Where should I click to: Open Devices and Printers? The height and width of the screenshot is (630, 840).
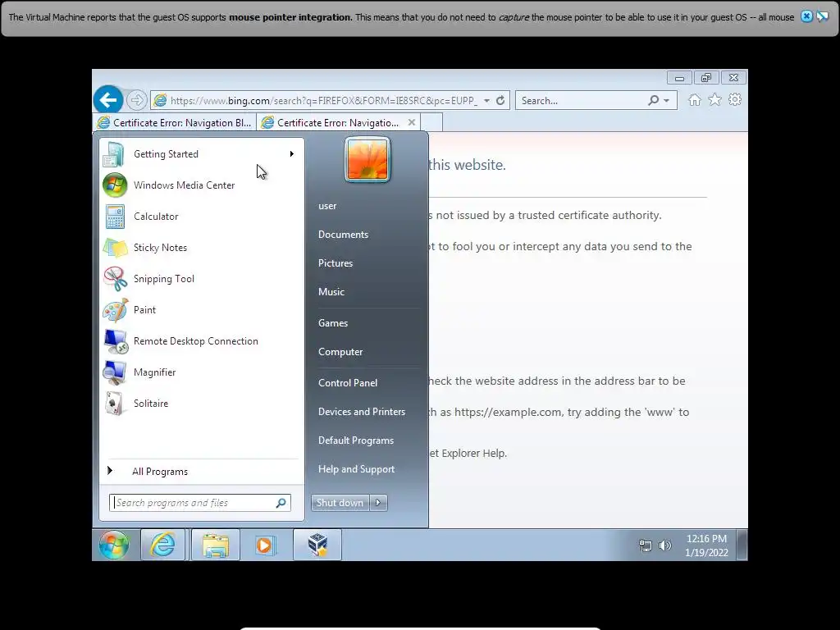(x=362, y=412)
